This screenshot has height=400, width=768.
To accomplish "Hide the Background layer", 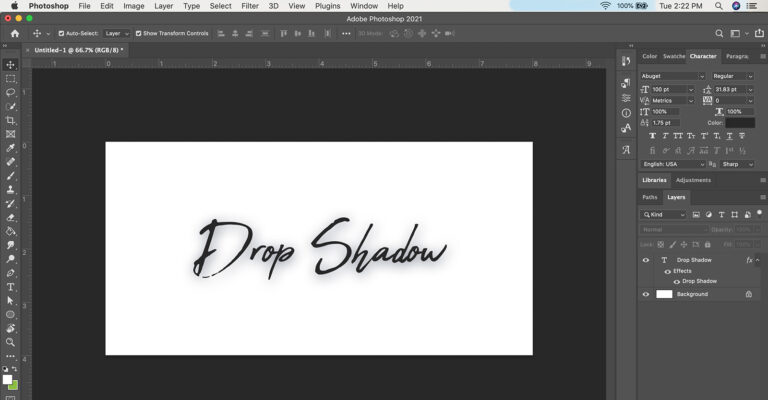I will (646, 294).
